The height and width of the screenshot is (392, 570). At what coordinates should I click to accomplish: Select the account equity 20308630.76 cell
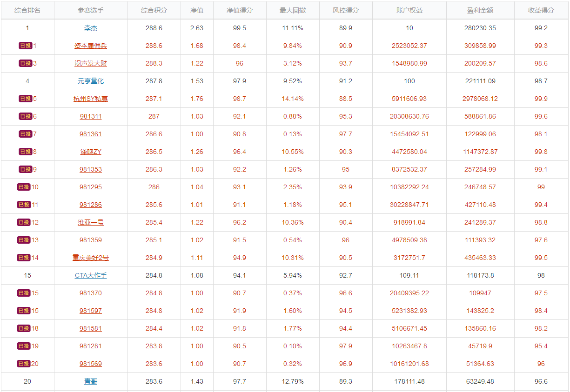coord(409,116)
